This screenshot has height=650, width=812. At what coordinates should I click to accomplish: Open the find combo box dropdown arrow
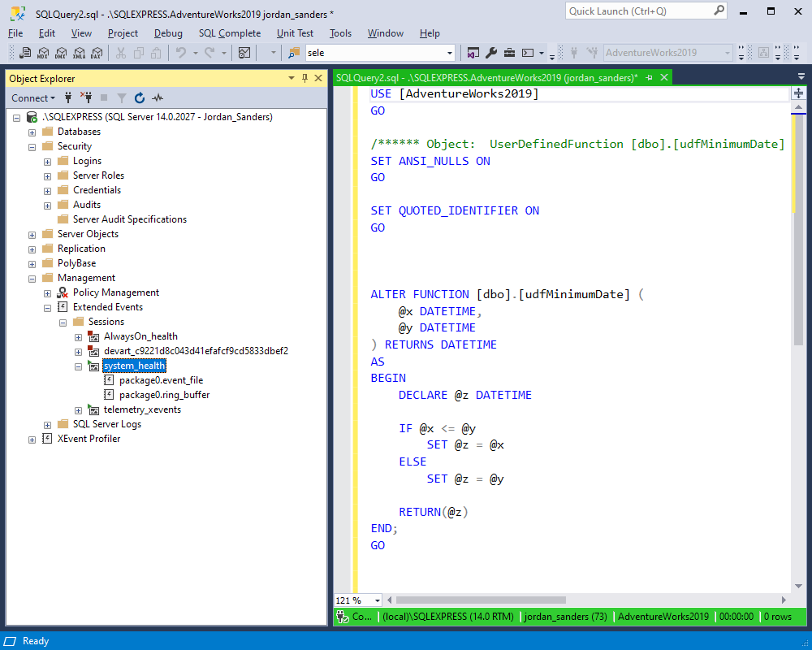450,53
